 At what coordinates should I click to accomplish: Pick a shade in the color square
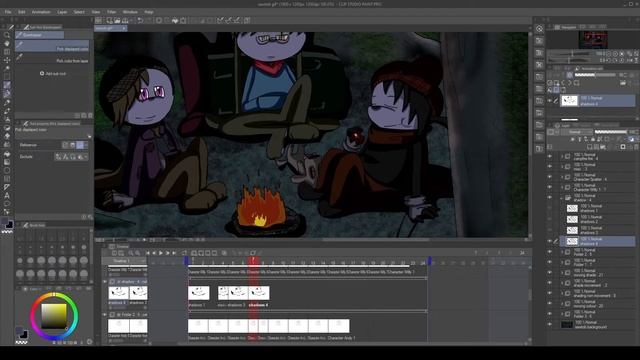tap(54, 316)
